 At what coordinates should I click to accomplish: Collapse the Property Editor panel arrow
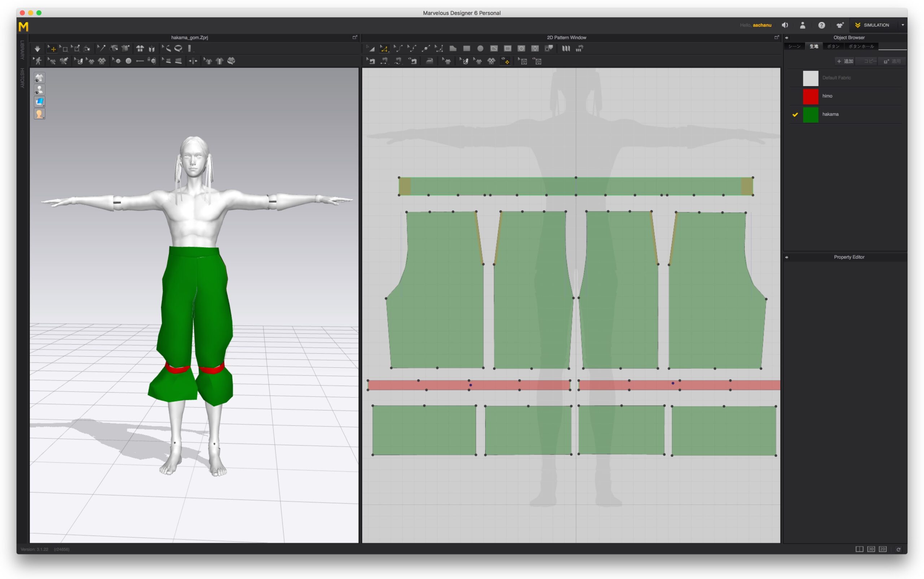coord(786,257)
